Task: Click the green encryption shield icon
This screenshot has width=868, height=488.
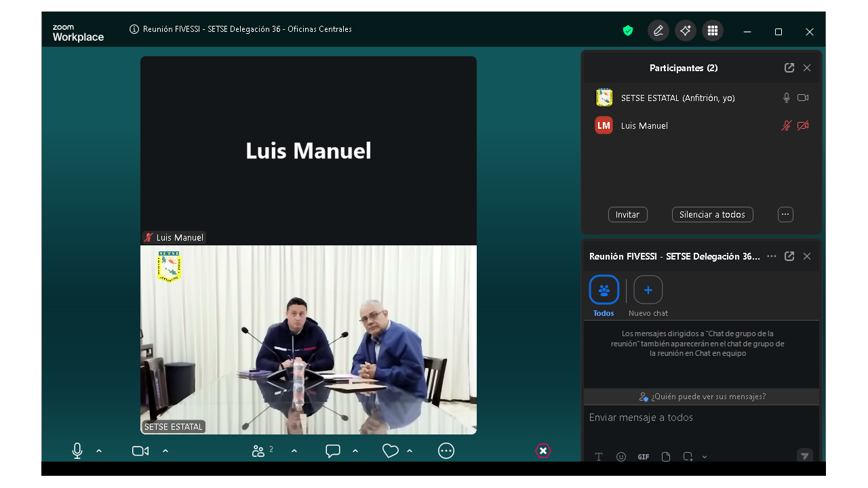Action: tap(628, 30)
